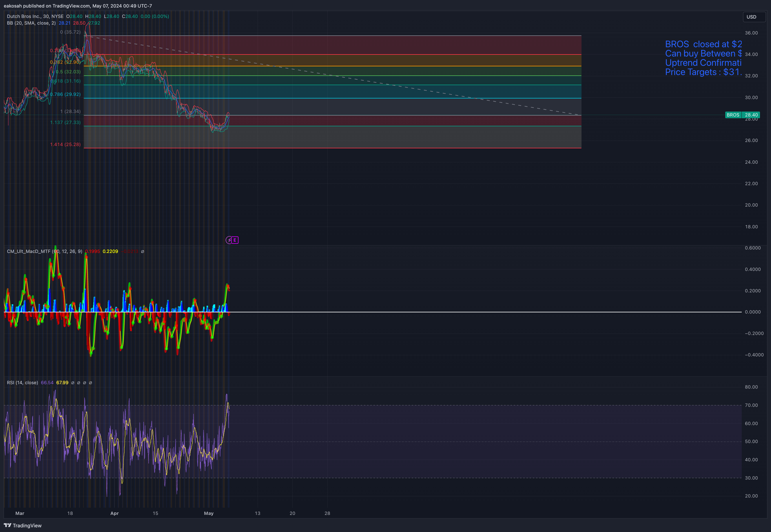Click the Fibonacci 1.137 (27.33) label
Viewport: 771px width, 532px height.
[x=65, y=122]
